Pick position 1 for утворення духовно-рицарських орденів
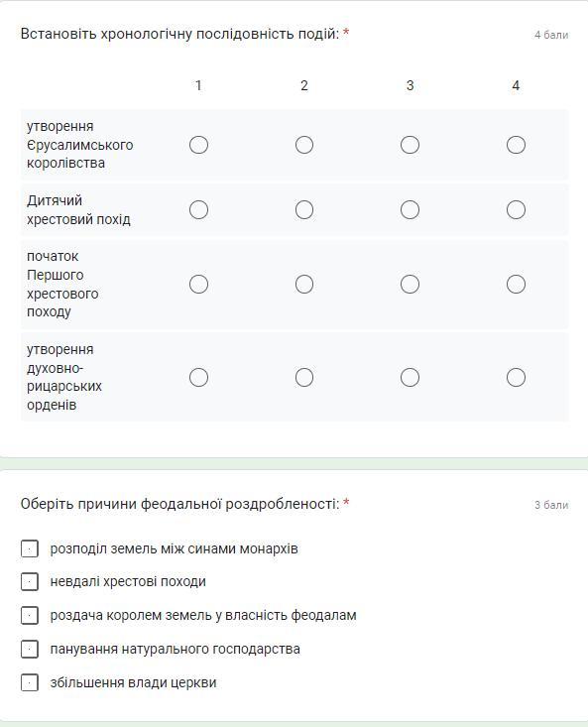 [198, 377]
